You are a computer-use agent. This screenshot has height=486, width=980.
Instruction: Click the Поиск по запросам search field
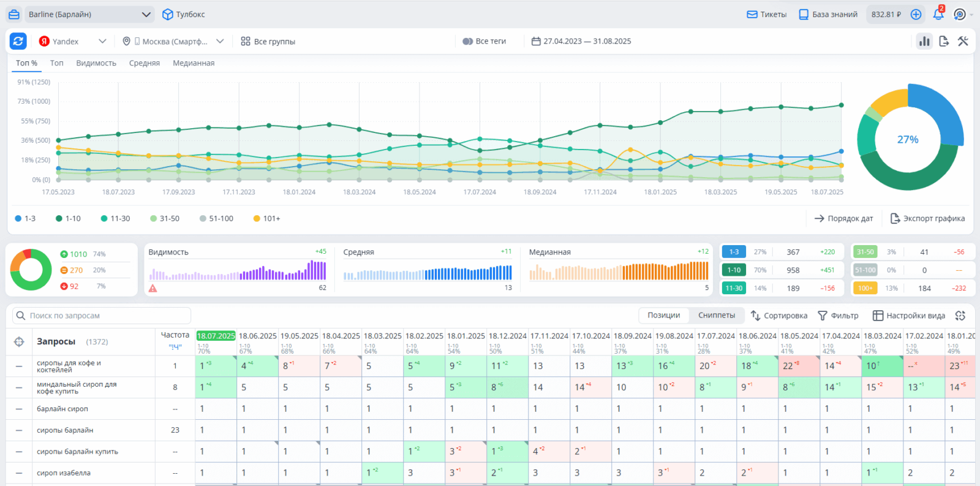102,316
